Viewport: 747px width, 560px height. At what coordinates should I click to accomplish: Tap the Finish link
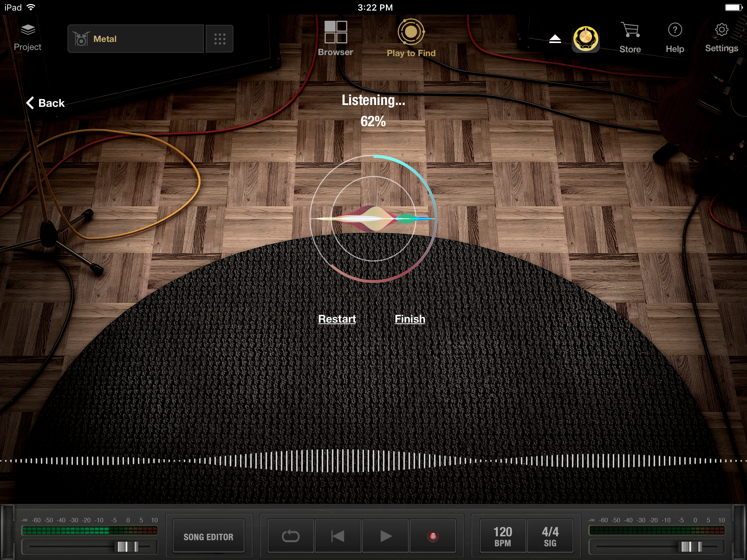click(410, 319)
